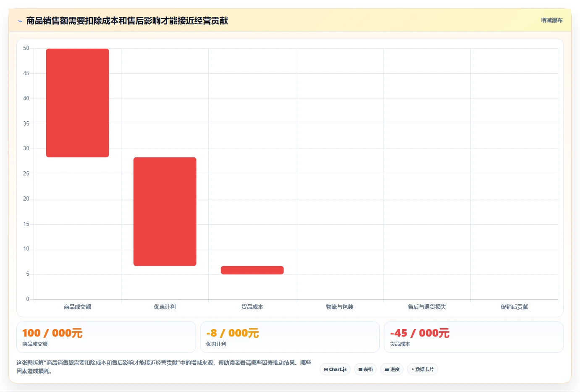
Task: Click the red 优惠让利 waterfall bar
Action: click(x=165, y=212)
